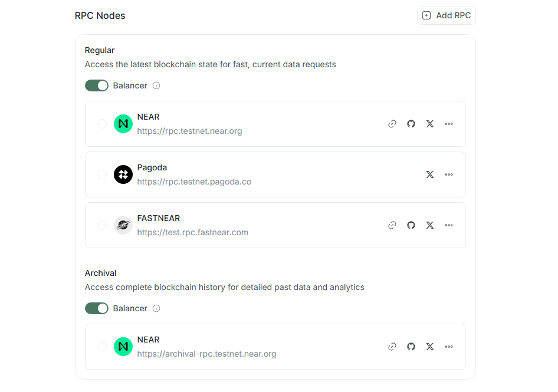Screen dimensions: 558x392
Task: Open the GitHub icon for FASTNEAR
Action: coord(411,225)
